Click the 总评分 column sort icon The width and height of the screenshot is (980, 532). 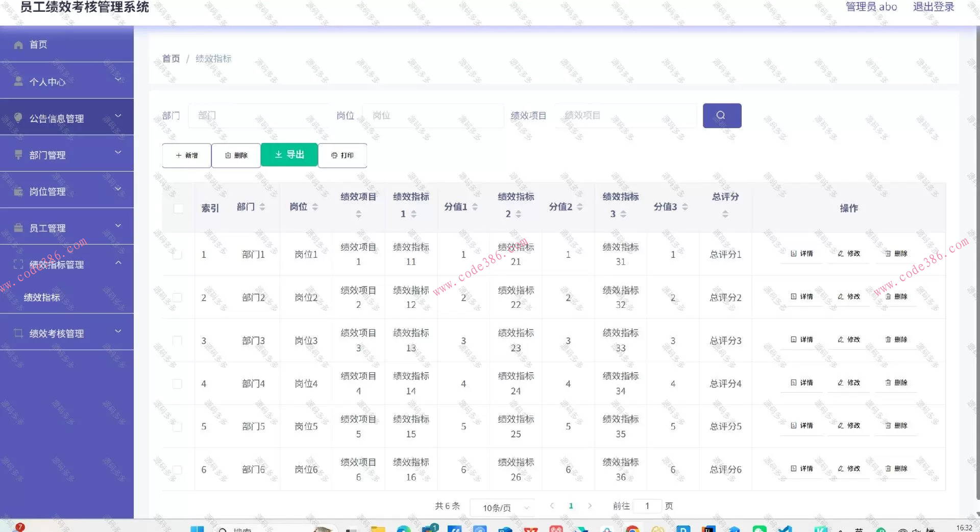click(725, 214)
